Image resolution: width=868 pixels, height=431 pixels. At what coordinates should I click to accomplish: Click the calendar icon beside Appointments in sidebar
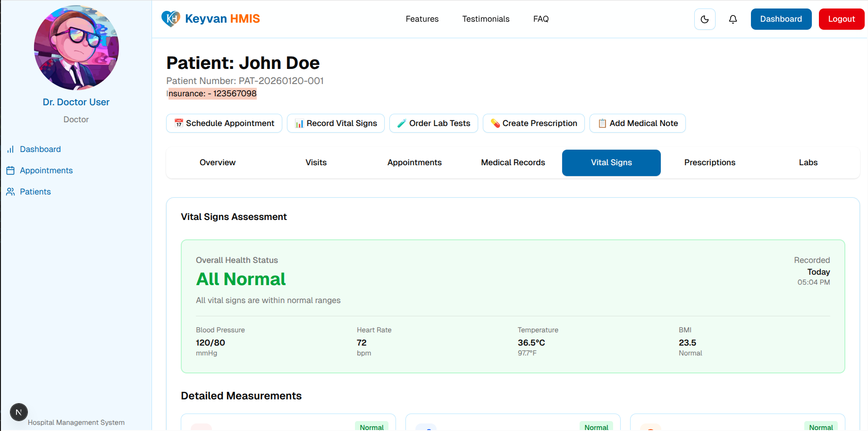tap(10, 170)
